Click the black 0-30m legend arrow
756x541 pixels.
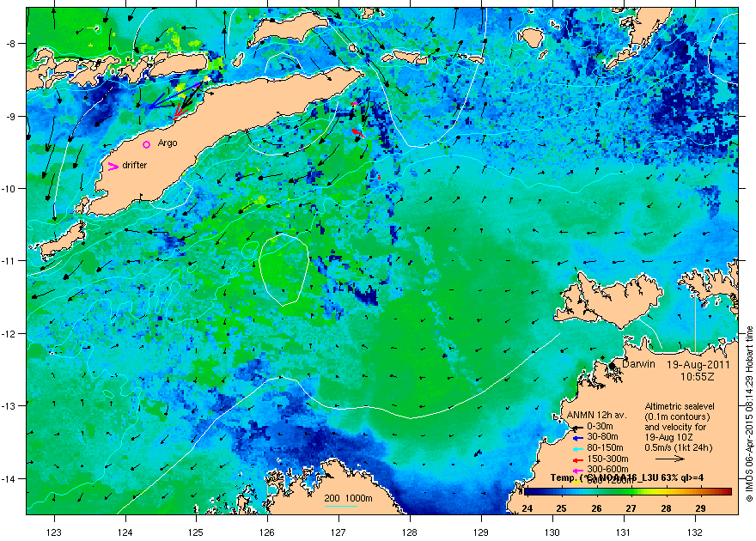[x=578, y=428]
